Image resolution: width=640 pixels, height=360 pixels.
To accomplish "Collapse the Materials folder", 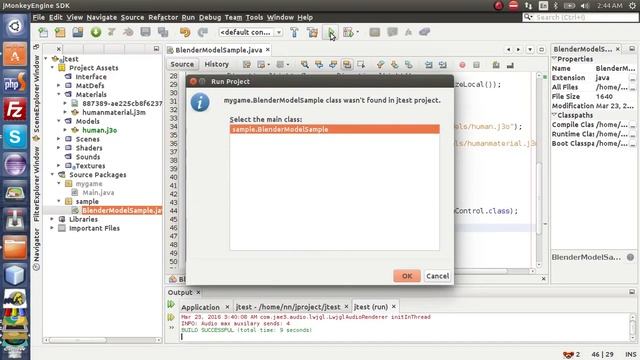I will click(59, 94).
